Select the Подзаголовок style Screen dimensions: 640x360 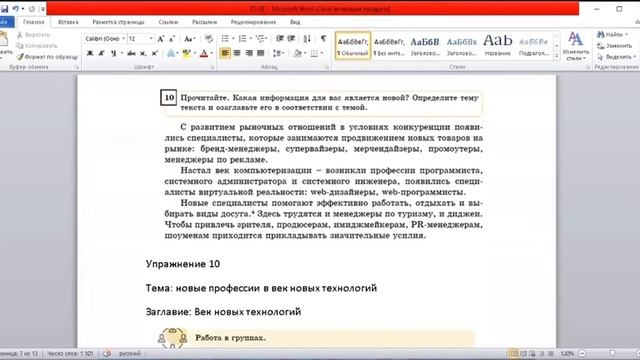click(x=533, y=46)
